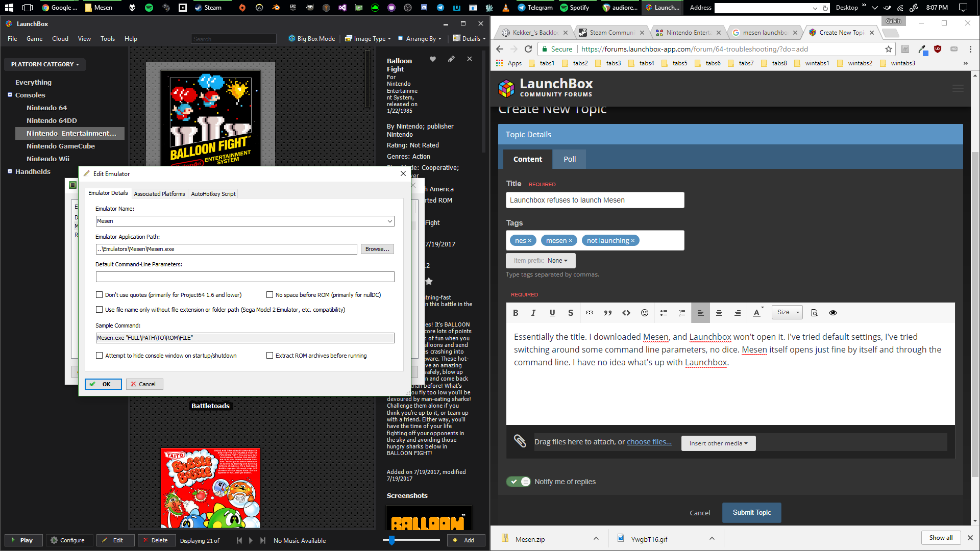
Task: Go back in Chrome browser
Action: point(500,49)
